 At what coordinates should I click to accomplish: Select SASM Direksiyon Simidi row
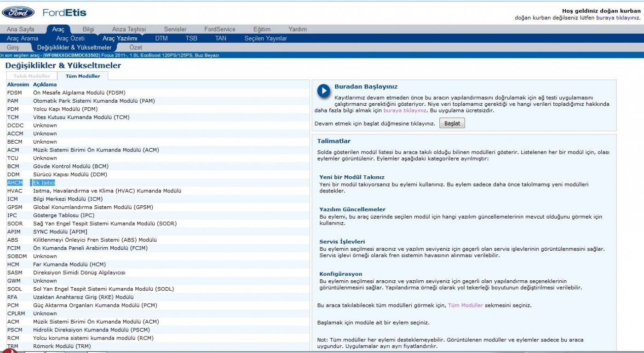158,272
